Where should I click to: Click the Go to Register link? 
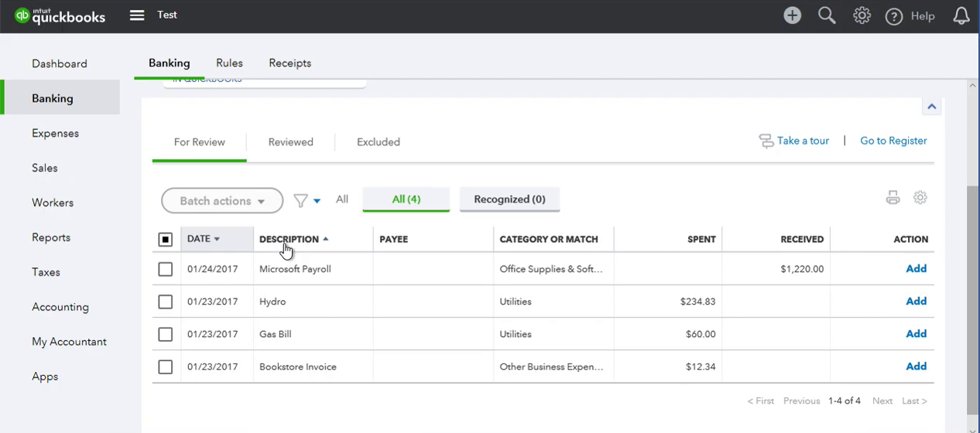point(893,141)
